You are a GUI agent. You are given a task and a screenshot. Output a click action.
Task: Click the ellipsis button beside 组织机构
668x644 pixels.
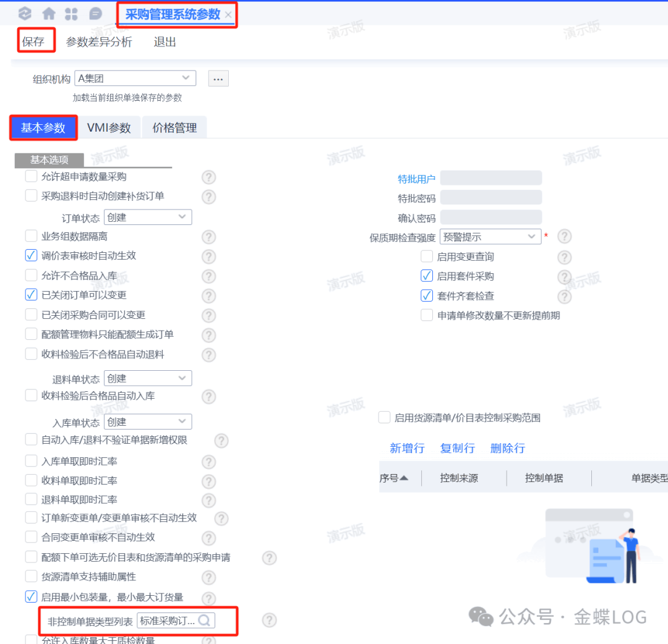click(218, 78)
